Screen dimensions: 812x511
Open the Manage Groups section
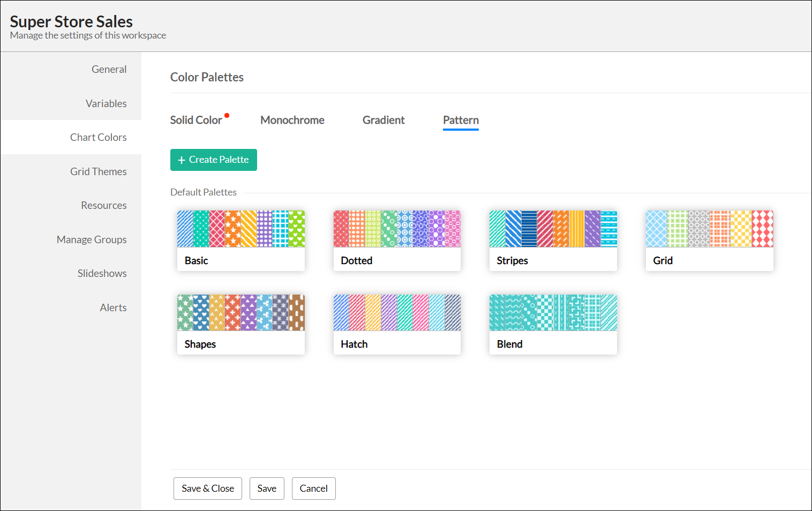pos(92,239)
